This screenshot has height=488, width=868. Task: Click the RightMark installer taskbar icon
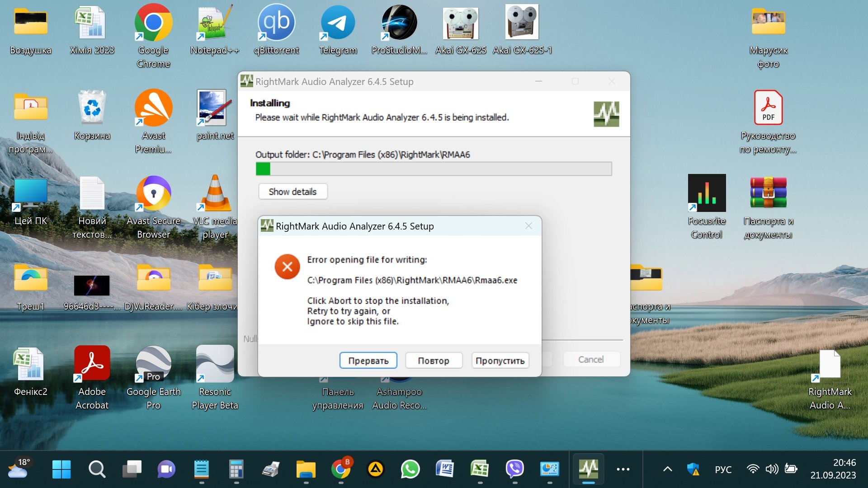588,469
